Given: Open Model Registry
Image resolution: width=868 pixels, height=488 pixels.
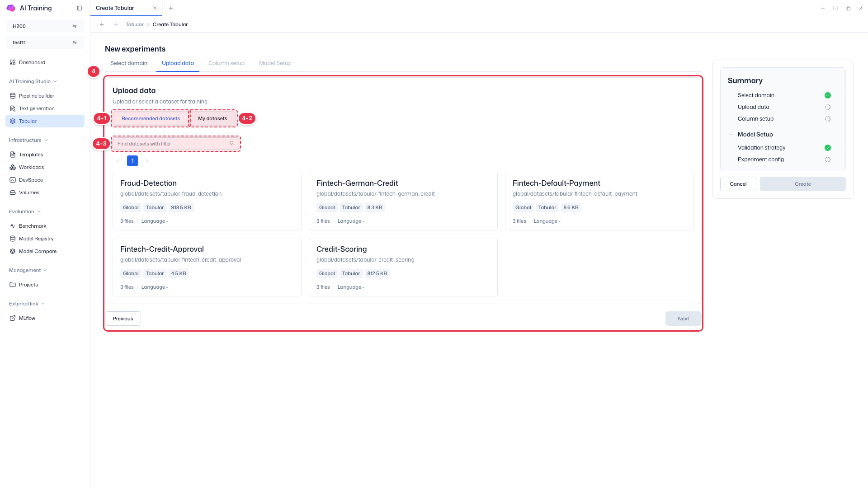Looking at the screenshot, I should pos(45,239).
